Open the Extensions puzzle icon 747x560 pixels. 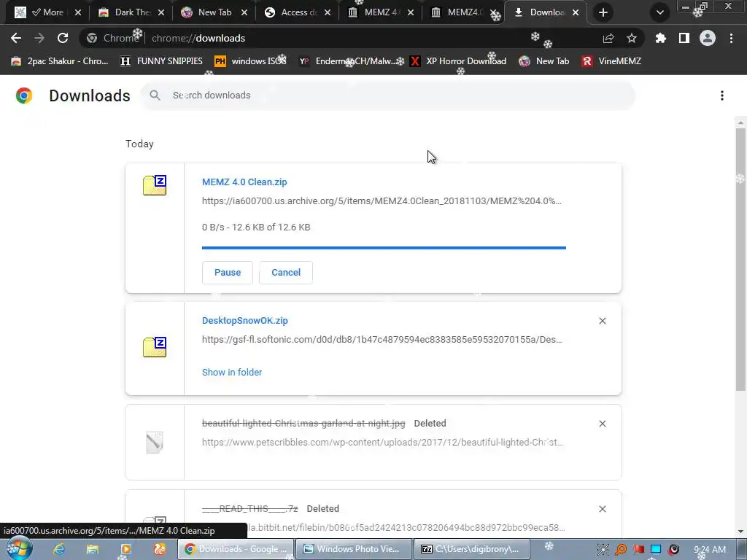point(660,38)
